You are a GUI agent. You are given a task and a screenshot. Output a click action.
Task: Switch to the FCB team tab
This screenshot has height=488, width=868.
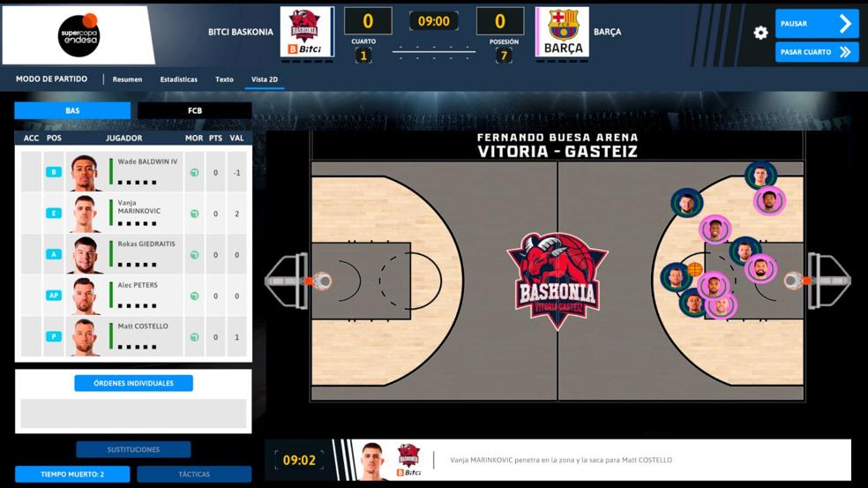tap(195, 111)
